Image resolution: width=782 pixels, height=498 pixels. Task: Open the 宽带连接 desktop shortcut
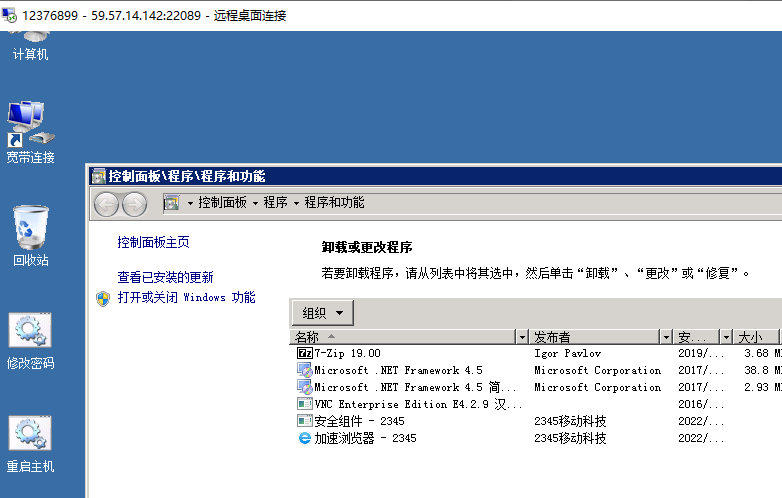(30, 132)
